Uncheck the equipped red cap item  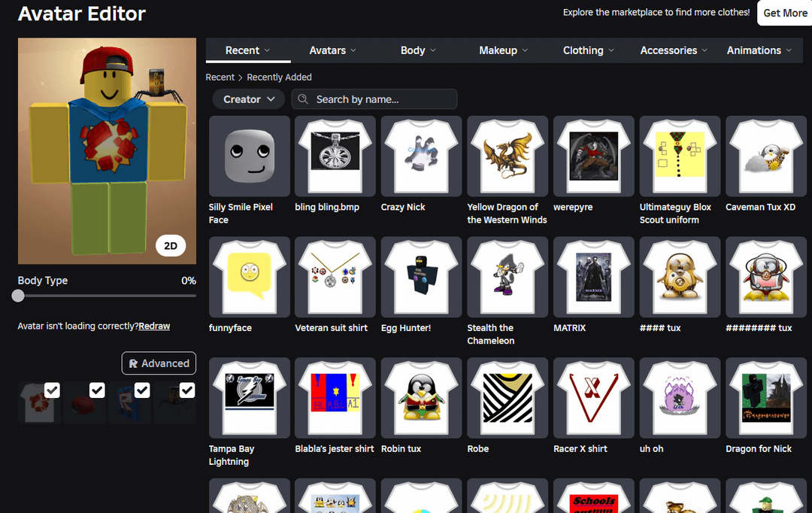tap(97, 390)
